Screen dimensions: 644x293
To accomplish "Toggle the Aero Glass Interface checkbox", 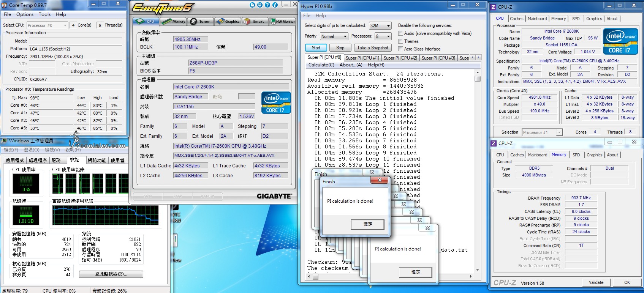I will click(400, 49).
